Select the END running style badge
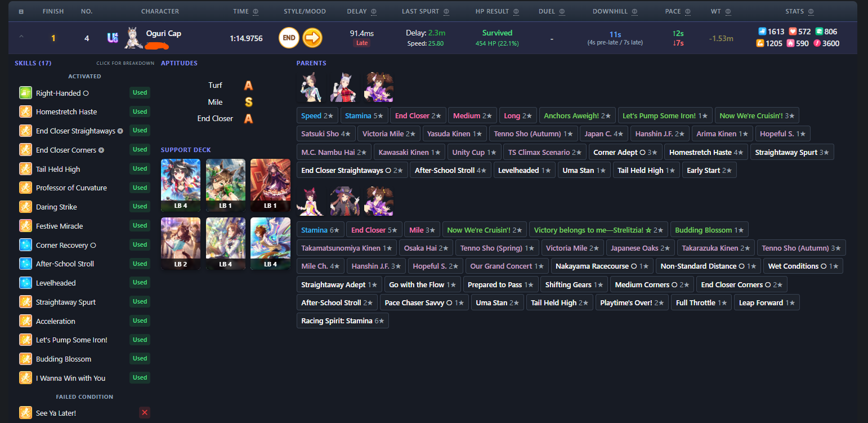Image resolution: width=868 pixels, height=423 pixels. (289, 38)
